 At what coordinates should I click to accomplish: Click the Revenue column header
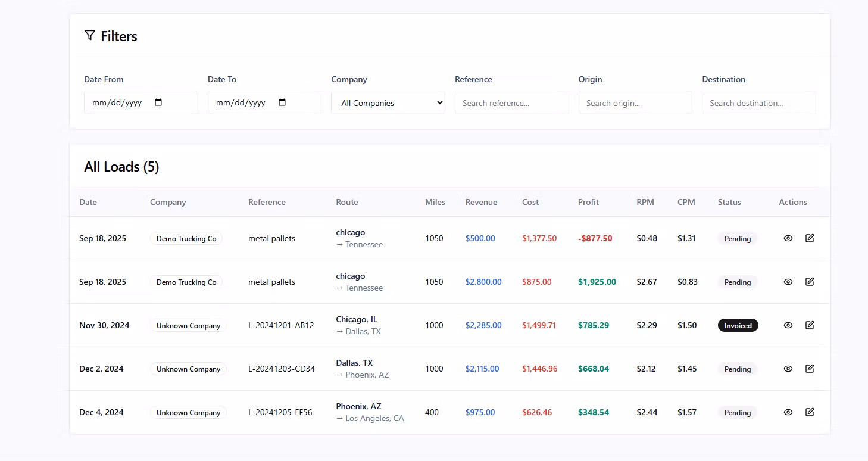point(481,202)
